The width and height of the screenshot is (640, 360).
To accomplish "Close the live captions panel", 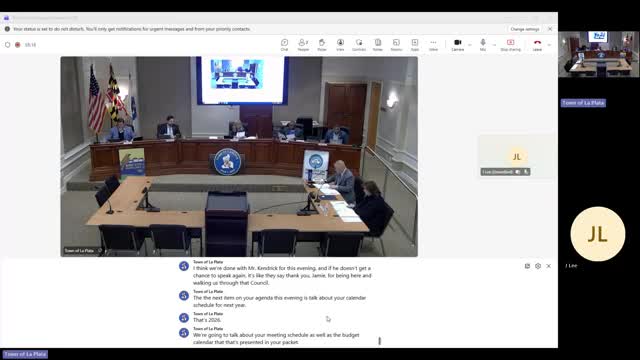I will (549, 266).
